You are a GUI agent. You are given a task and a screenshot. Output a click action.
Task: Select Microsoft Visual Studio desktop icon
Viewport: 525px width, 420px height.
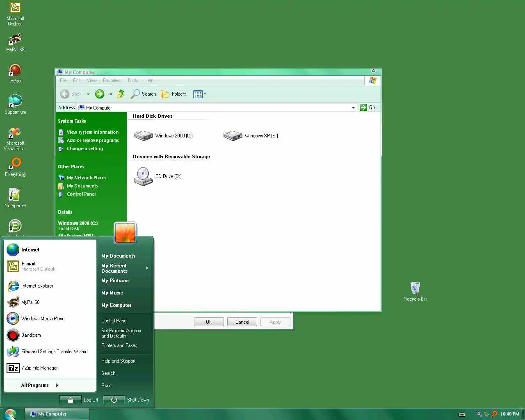15,139
